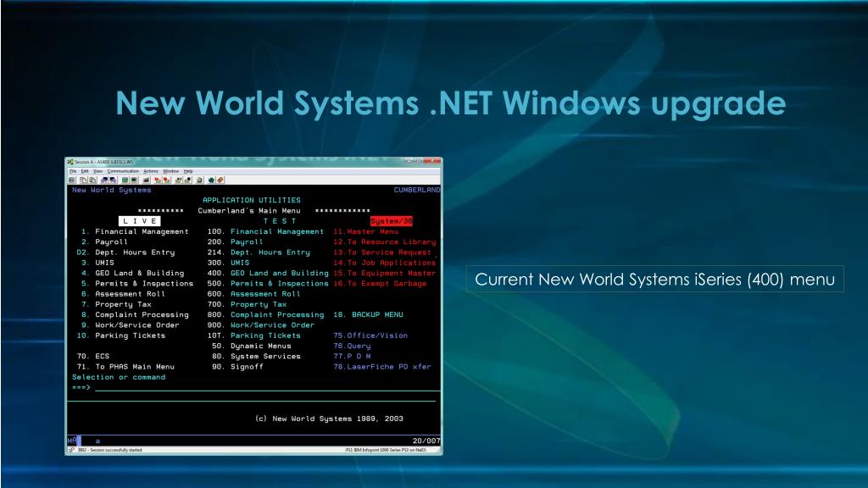
Task: Start macro recording from the toolbar
Action: 157,180
